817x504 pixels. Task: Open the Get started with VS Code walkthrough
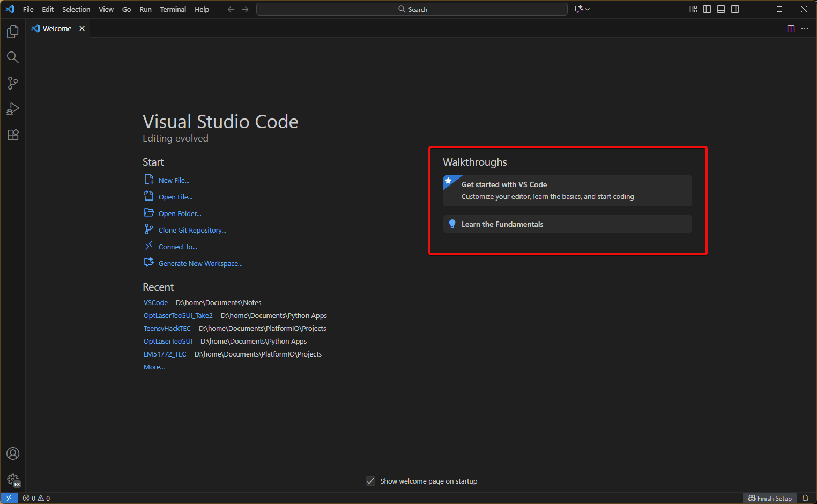pos(568,191)
